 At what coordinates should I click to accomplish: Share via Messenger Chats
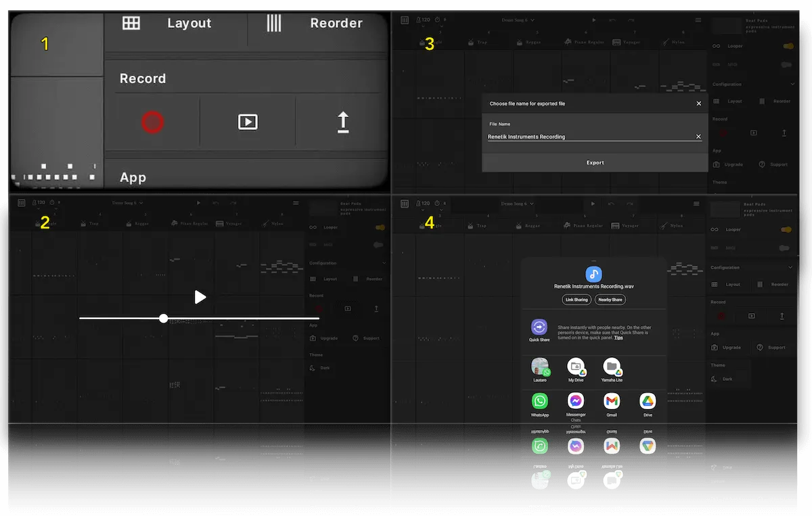tap(576, 407)
